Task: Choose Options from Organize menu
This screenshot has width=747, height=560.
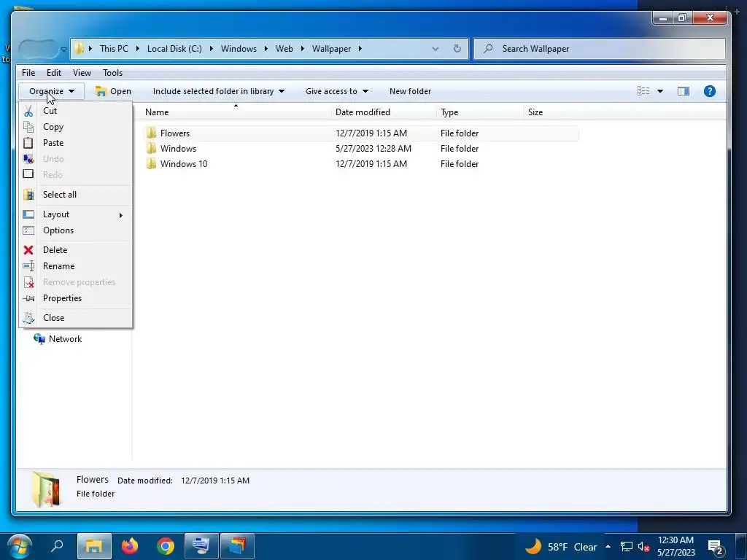Action: (76, 230)
